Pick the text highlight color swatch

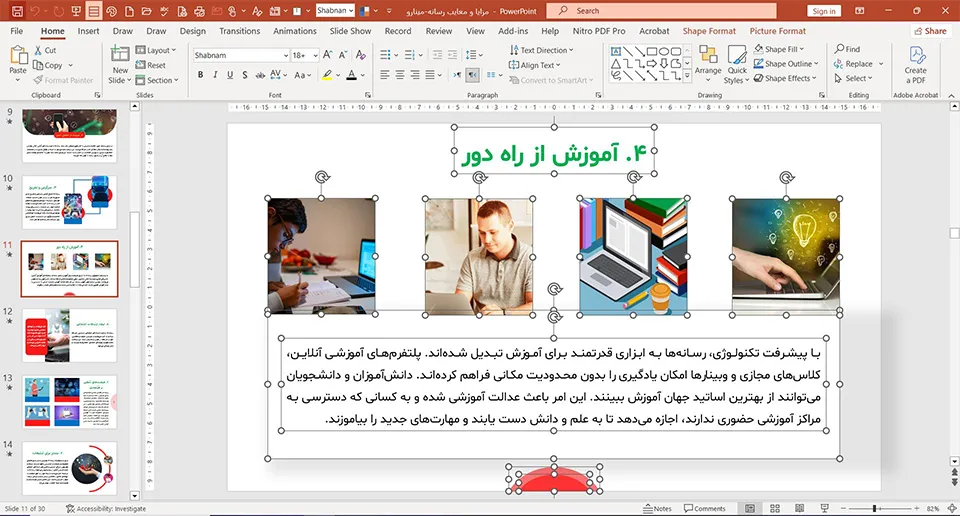pyautogui.click(x=328, y=75)
